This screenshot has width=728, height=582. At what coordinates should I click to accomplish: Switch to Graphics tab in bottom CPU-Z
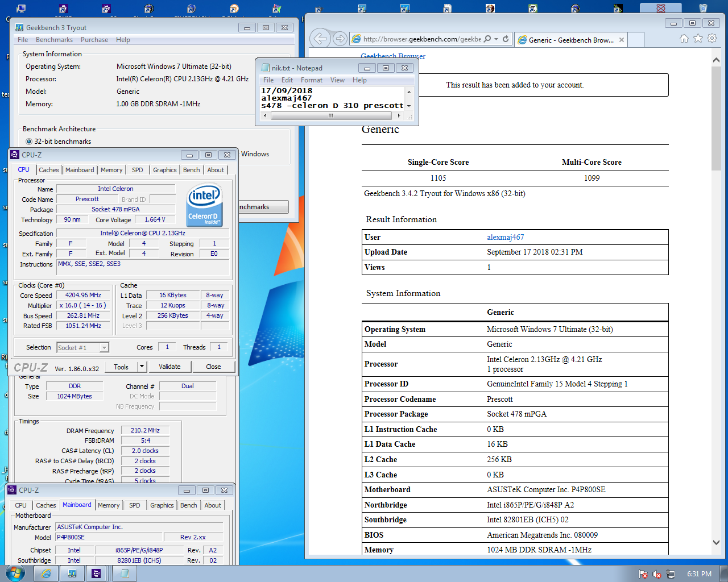[x=162, y=505]
